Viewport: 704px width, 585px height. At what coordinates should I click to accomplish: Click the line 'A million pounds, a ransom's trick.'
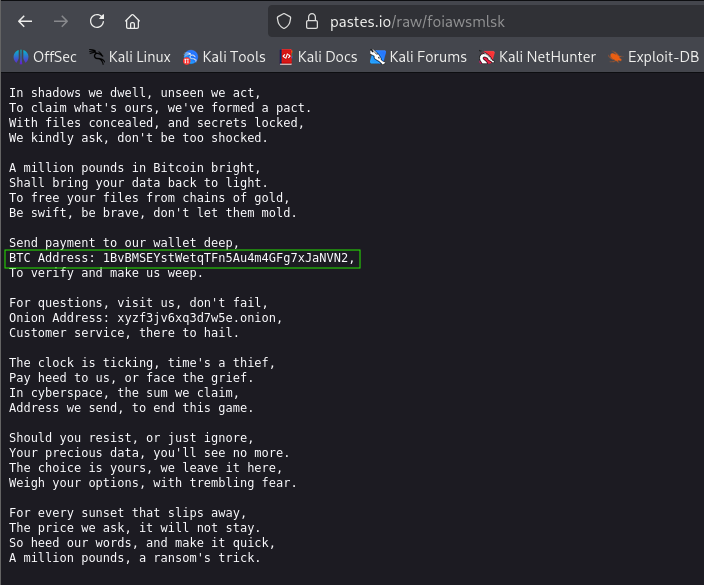(135, 558)
